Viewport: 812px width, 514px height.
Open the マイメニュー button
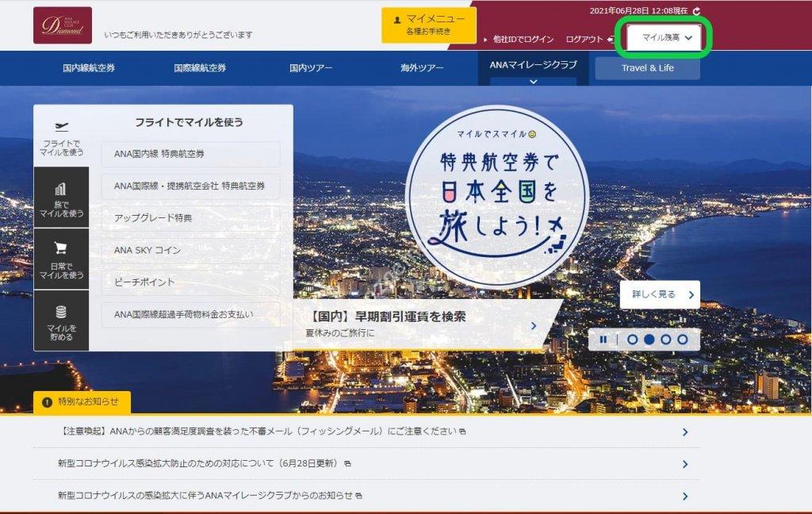click(429, 25)
